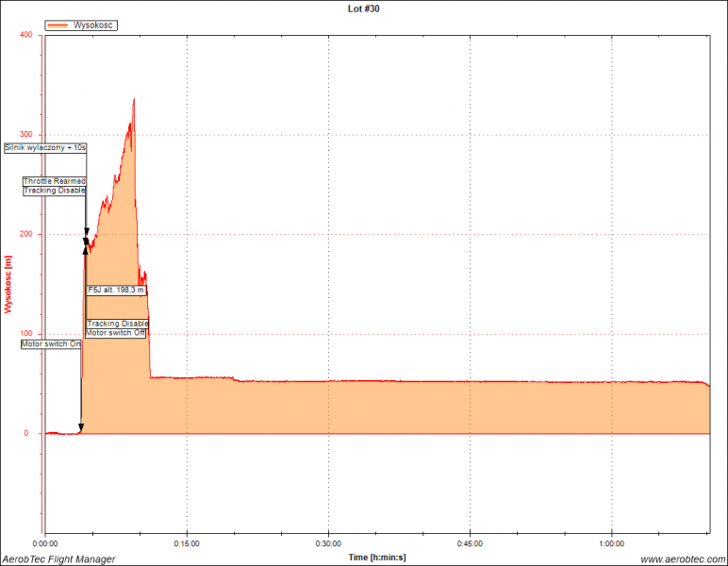The height and width of the screenshot is (566, 728).
Task: Click the 400 altitude axis tick label
Action: (25, 35)
